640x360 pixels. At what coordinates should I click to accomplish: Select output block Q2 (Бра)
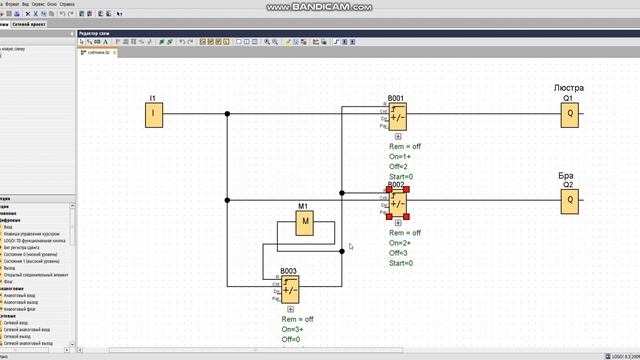pyautogui.click(x=570, y=201)
